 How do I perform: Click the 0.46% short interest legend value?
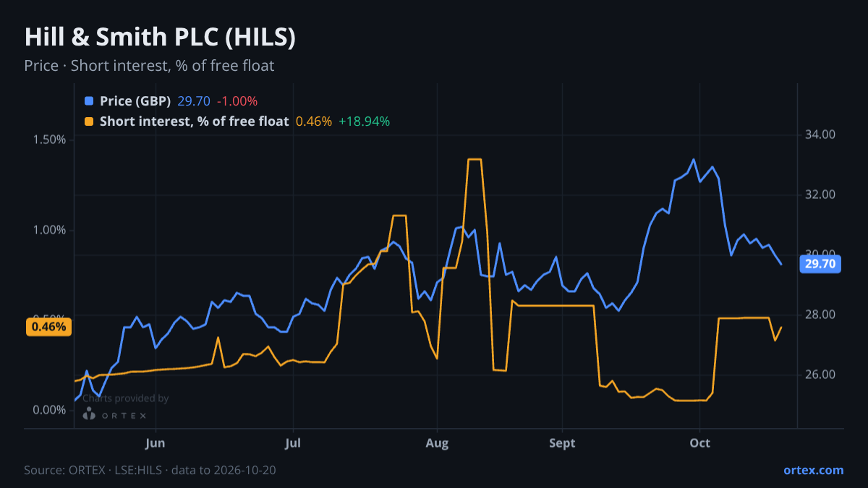click(314, 121)
